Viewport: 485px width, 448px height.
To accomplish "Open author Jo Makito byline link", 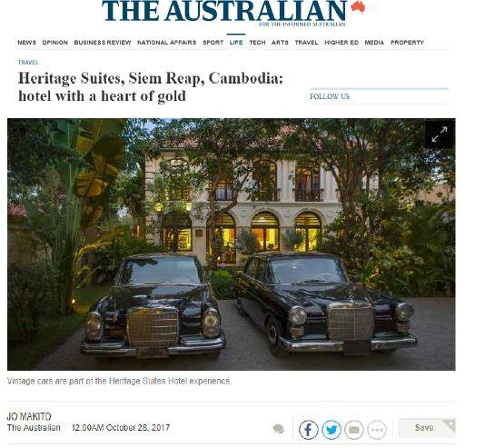I will click(29, 417).
